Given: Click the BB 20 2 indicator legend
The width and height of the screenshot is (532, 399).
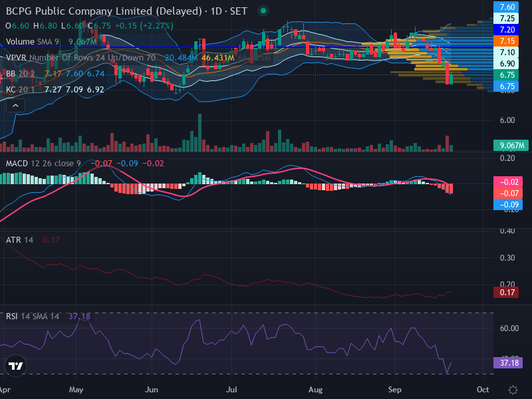Looking at the screenshot, I should 20,74.
